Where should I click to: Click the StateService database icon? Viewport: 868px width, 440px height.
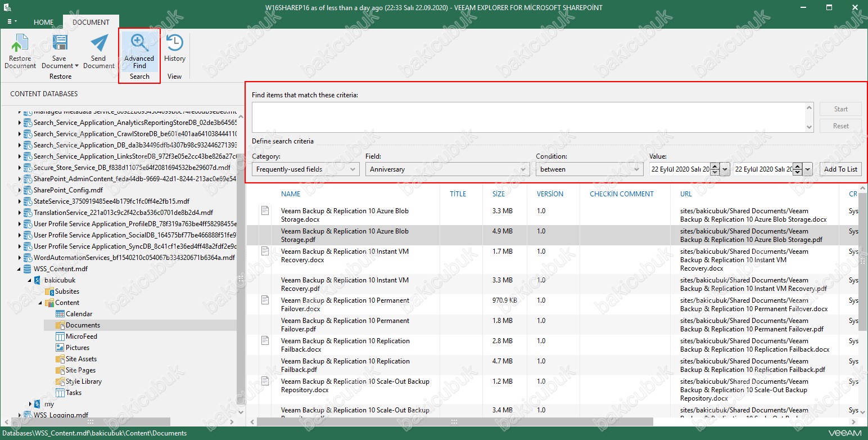[x=28, y=201]
